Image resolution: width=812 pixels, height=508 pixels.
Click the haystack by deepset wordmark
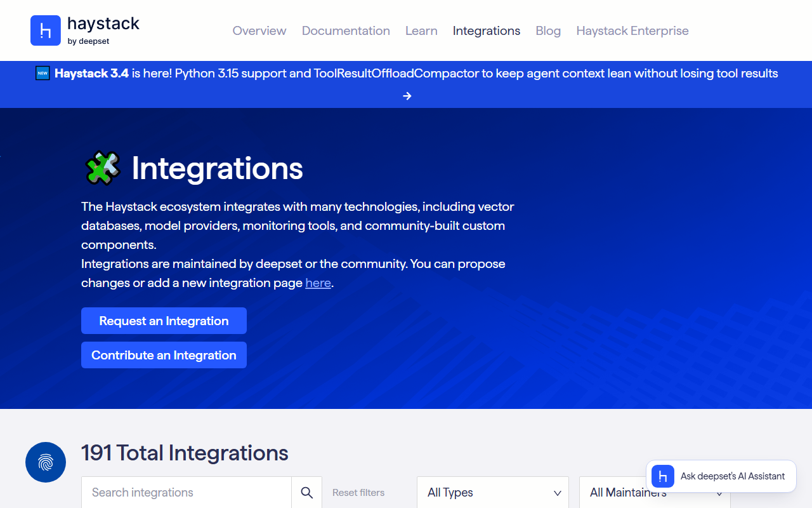[103, 30]
